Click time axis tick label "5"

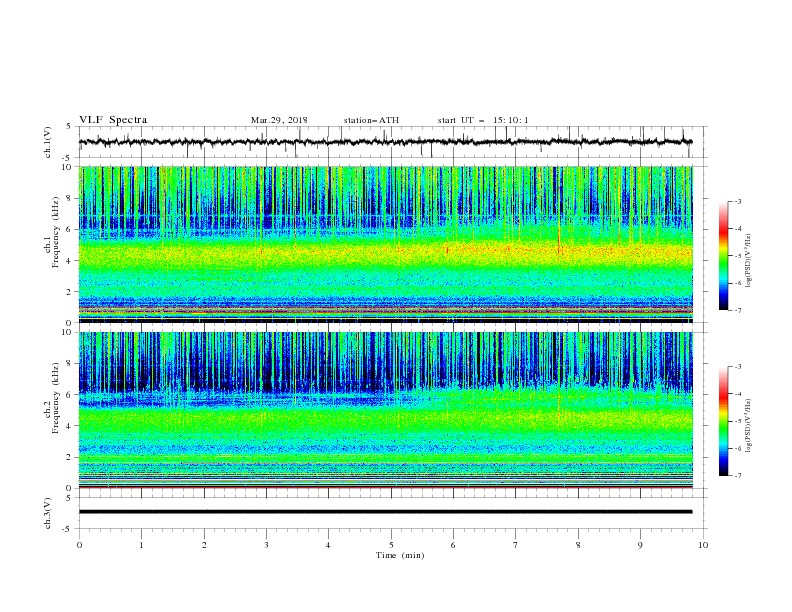pyautogui.click(x=391, y=545)
